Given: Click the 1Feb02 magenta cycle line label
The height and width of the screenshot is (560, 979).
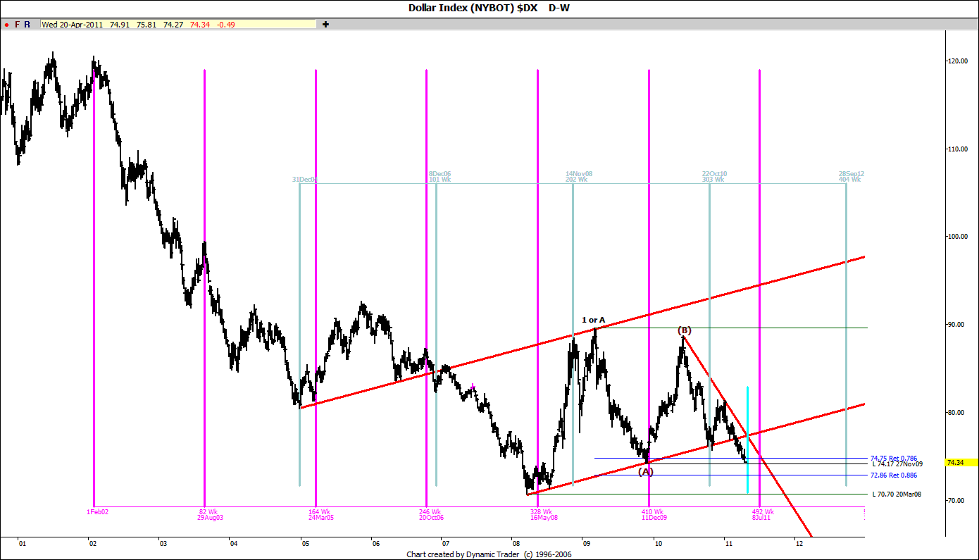Looking at the screenshot, I should point(97,511).
